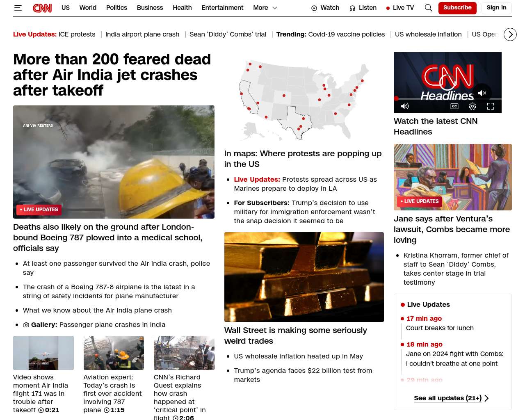Open Live TV from the header

[400, 8]
